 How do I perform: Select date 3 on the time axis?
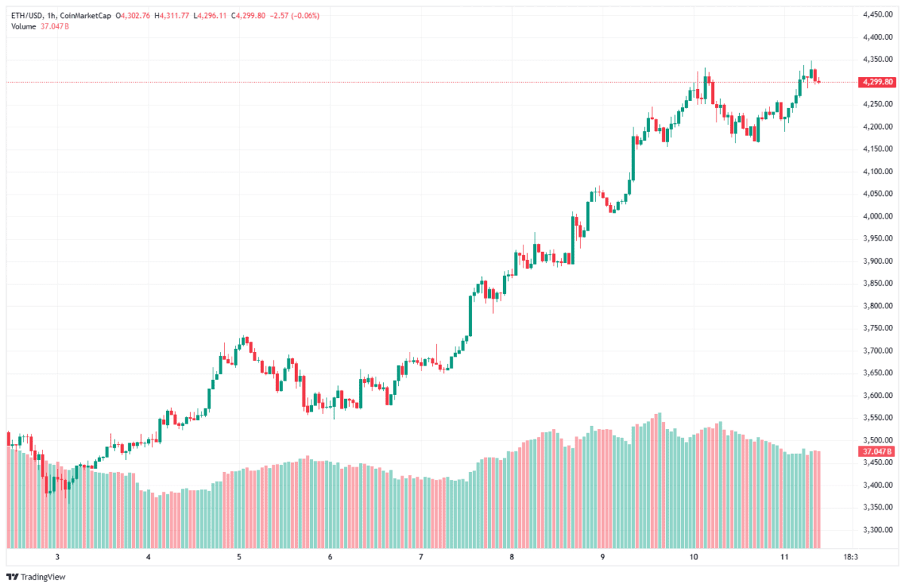[57, 556]
